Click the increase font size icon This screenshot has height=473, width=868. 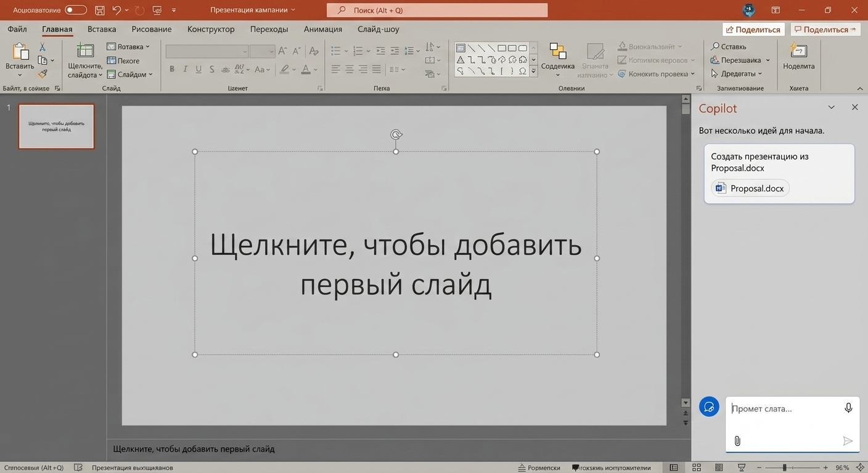click(x=282, y=51)
